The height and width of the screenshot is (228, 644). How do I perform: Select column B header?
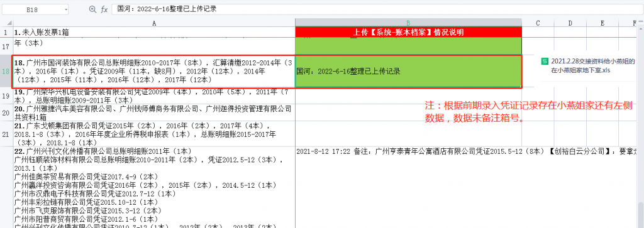[409, 23]
